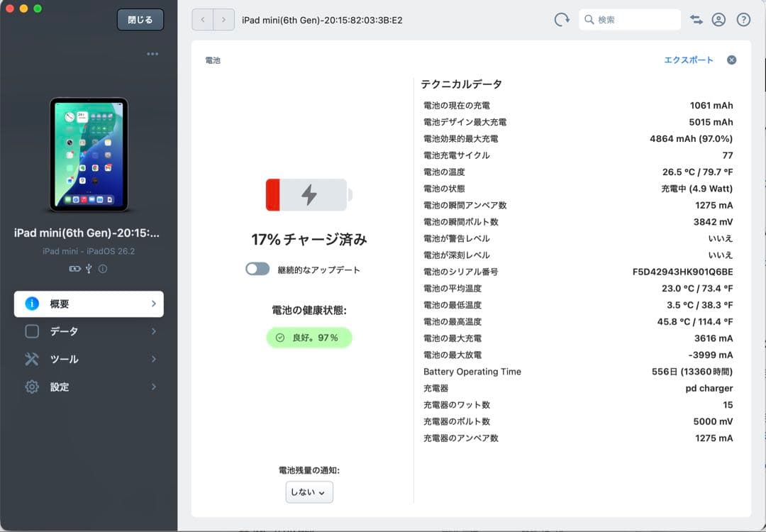Open the data transfer arrows icon
Image resolution: width=766 pixels, height=532 pixels.
click(x=696, y=19)
